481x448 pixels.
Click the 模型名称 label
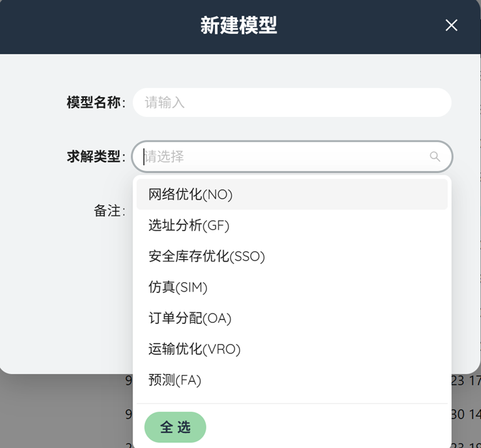[x=96, y=103]
